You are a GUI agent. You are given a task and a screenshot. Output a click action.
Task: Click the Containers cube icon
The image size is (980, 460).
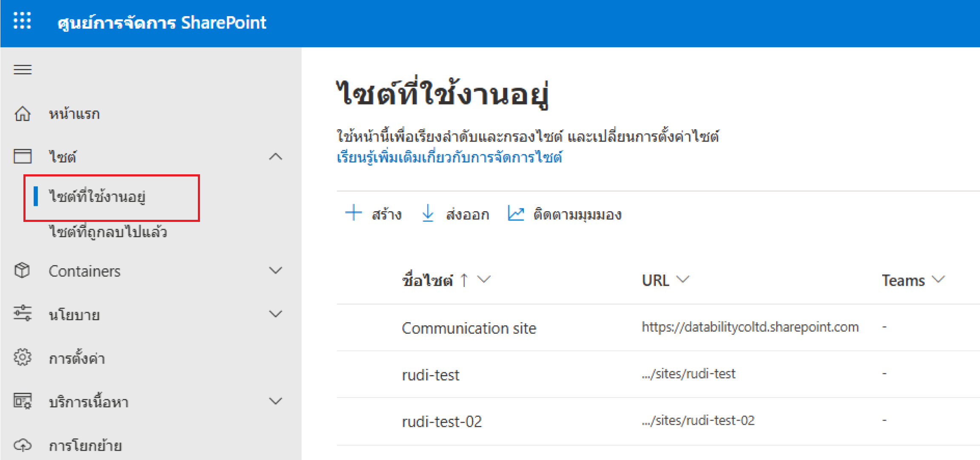pos(22,270)
